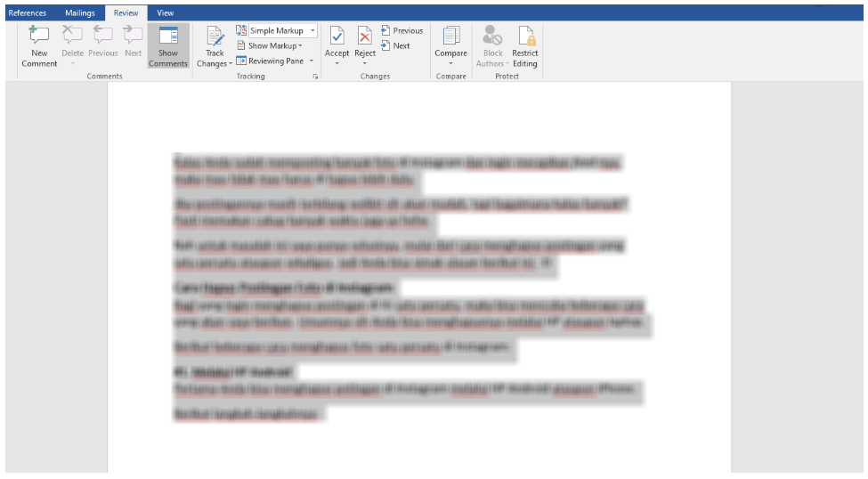Click the Delete comment icon
The width and height of the screenshot is (868, 479).
coord(72,36)
